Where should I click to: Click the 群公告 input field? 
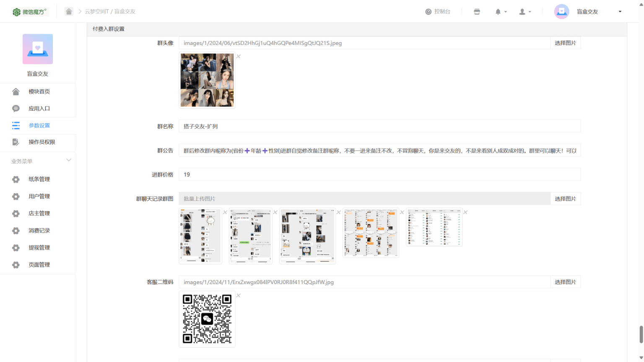pyautogui.click(x=379, y=150)
